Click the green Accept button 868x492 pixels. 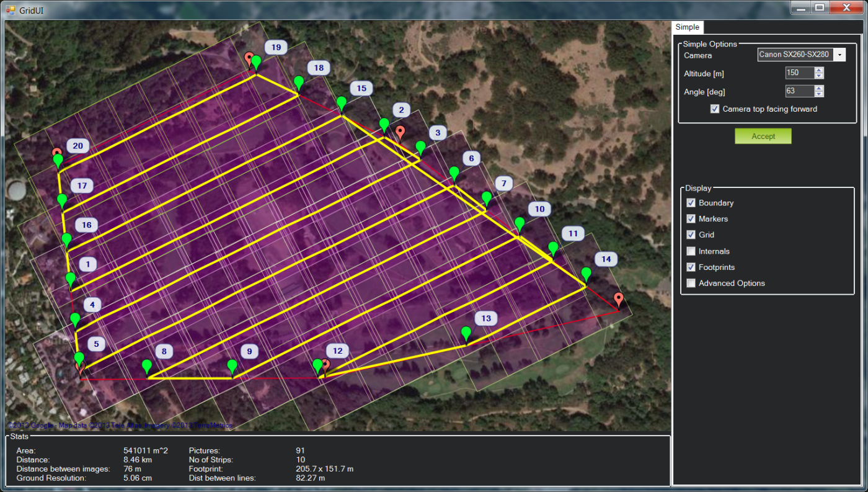(x=763, y=136)
